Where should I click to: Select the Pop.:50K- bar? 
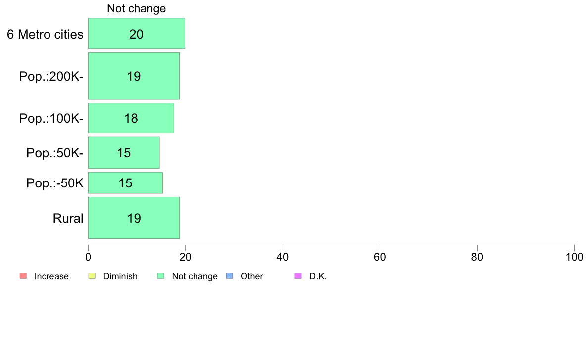pyautogui.click(x=124, y=153)
